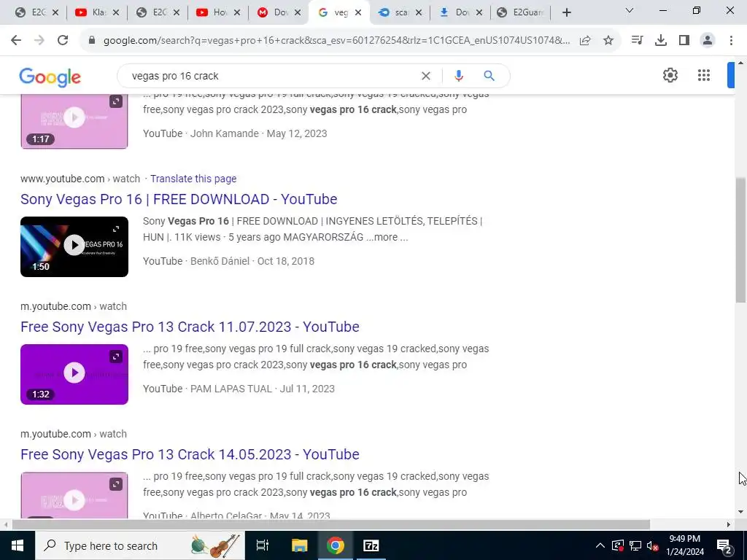
Task: Click the horizontal scrollbar thumb
Action: point(331,524)
